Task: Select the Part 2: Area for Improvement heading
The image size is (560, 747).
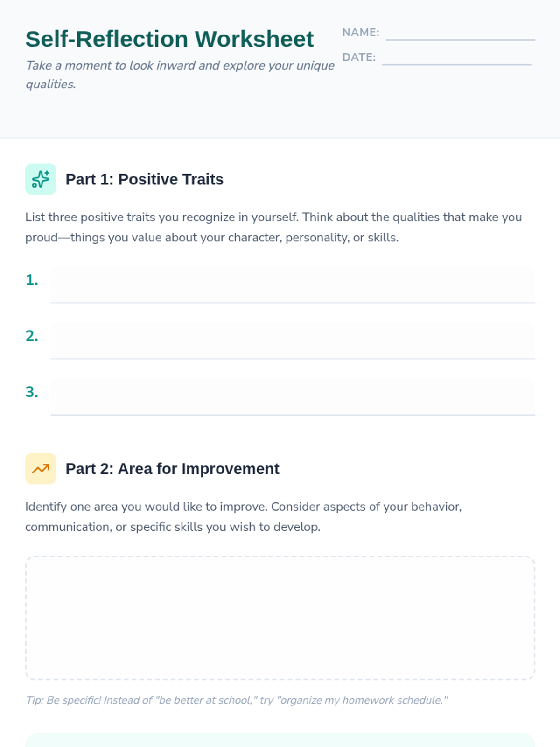Action: click(172, 469)
